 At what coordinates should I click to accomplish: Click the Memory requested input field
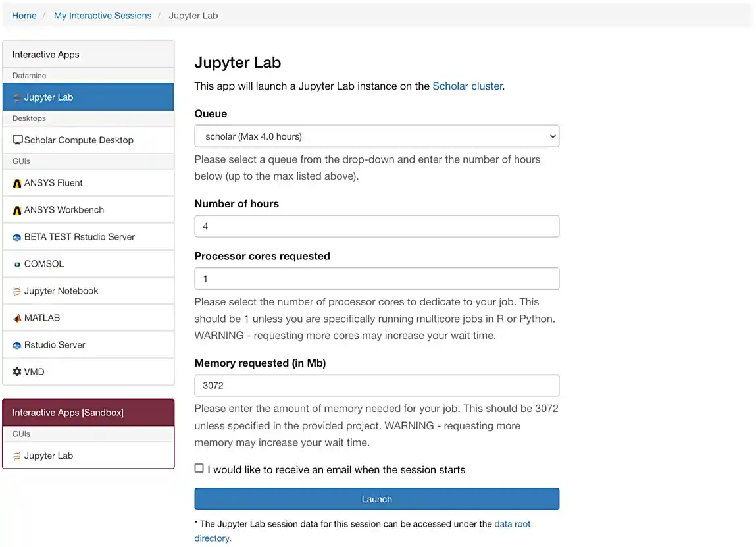(x=376, y=385)
